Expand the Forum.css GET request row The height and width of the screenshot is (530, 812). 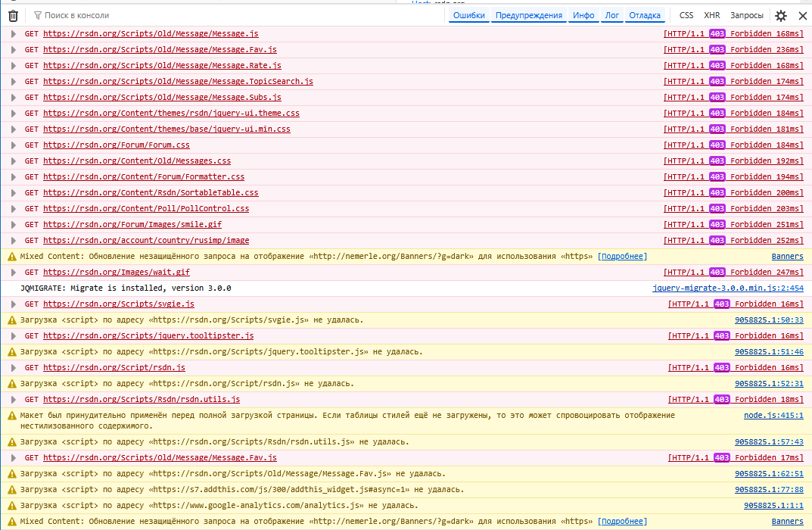tap(13, 145)
